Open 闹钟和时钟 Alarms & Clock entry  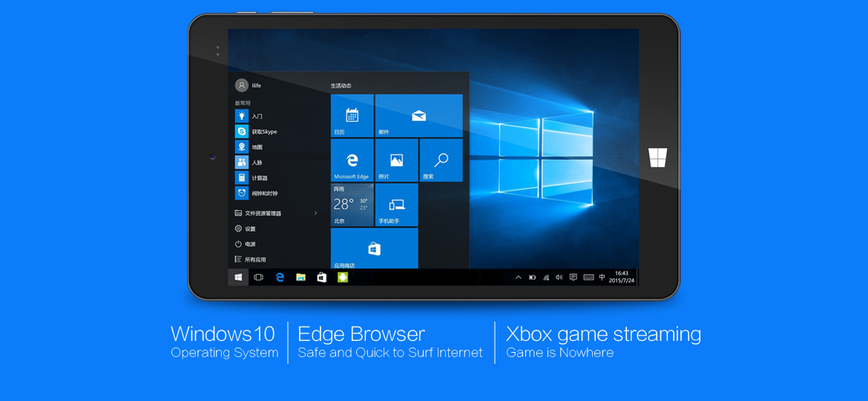tap(257, 193)
